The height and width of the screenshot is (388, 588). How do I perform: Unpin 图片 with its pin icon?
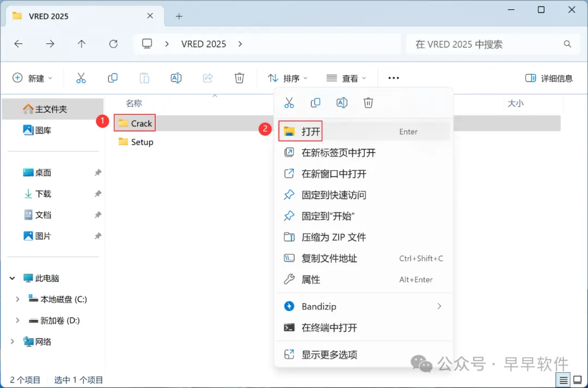[98, 236]
